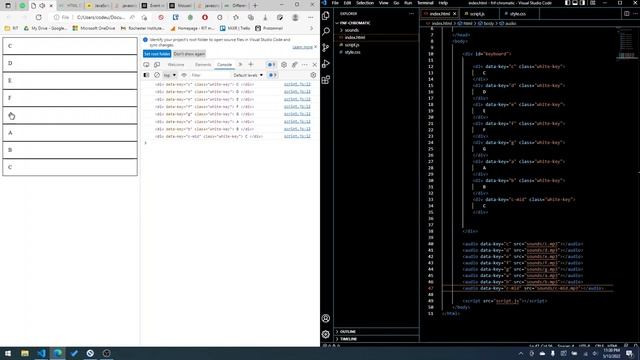Select the DevTools Console tab
Viewport: 640px width, 360px height.
click(224, 64)
